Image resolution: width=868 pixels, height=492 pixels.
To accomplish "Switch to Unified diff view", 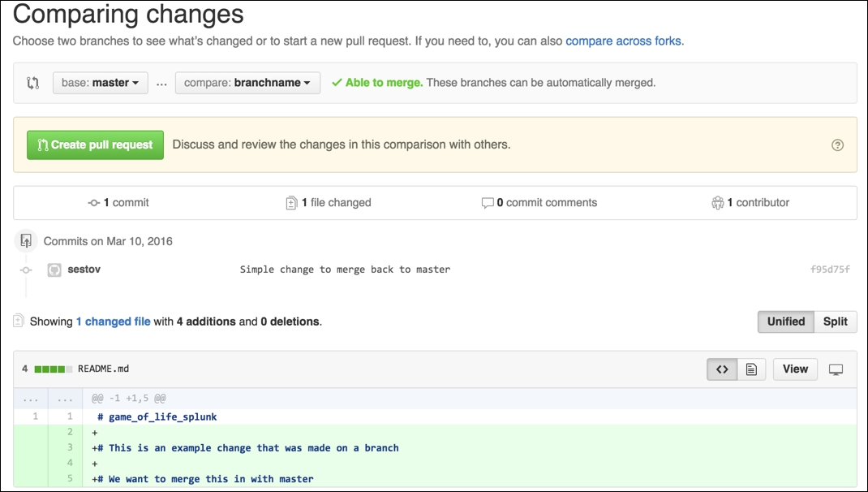I will click(784, 322).
